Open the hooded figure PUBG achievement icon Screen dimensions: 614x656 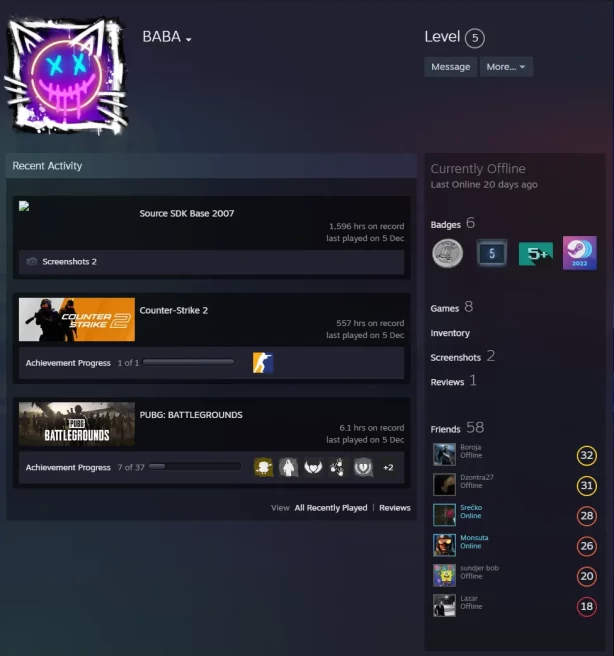point(288,467)
